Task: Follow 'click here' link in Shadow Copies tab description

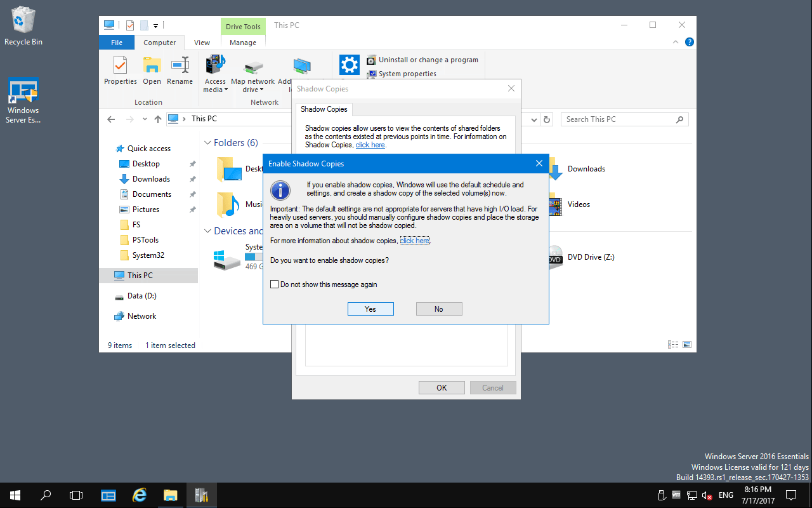Action: click(x=370, y=145)
